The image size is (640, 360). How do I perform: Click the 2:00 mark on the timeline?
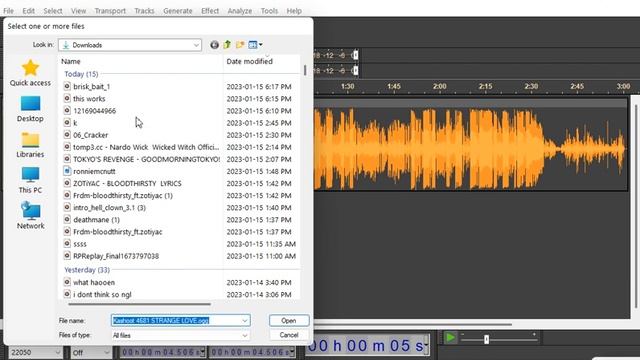pyautogui.click(x=440, y=86)
